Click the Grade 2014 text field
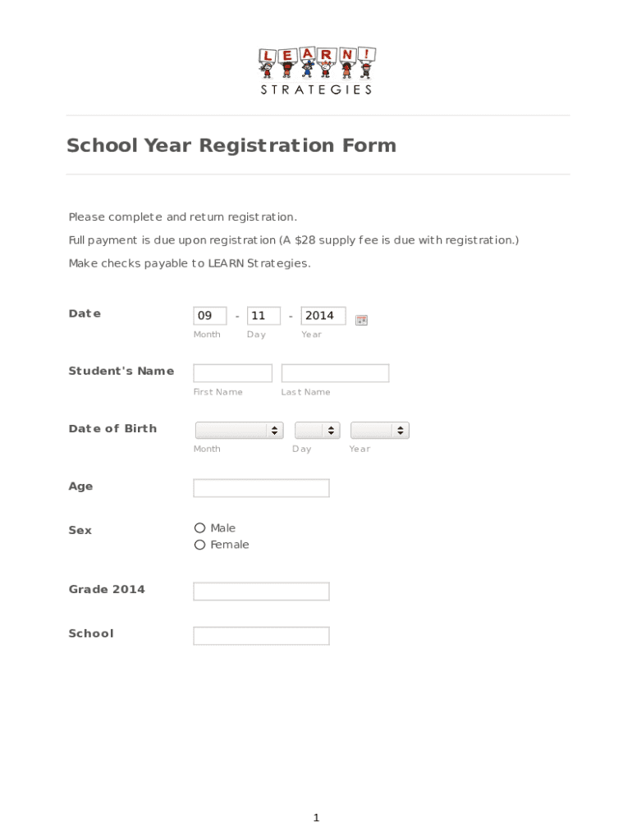This screenshot has height=840, width=632. [x=261, y=591]
